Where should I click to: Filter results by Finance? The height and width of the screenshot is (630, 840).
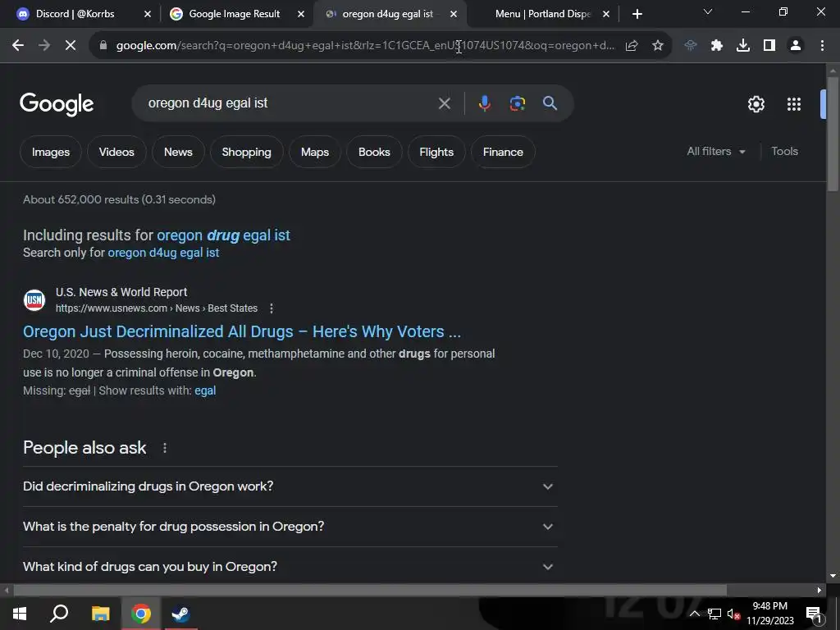pos(503,152)
